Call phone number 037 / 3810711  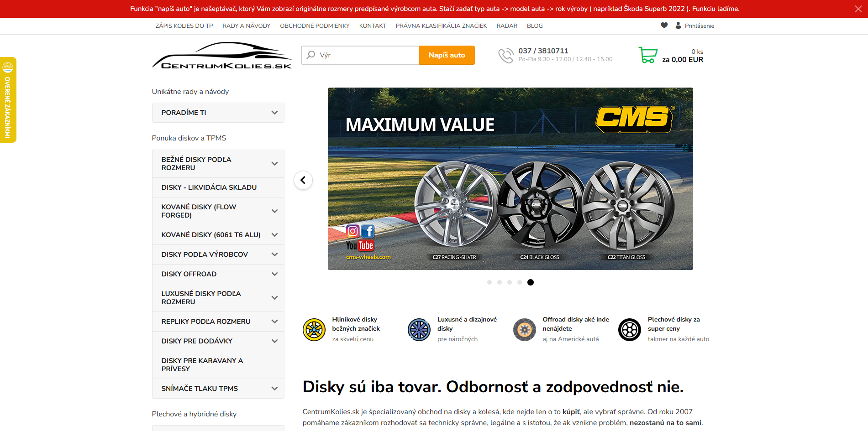click(x=543, y=51)
